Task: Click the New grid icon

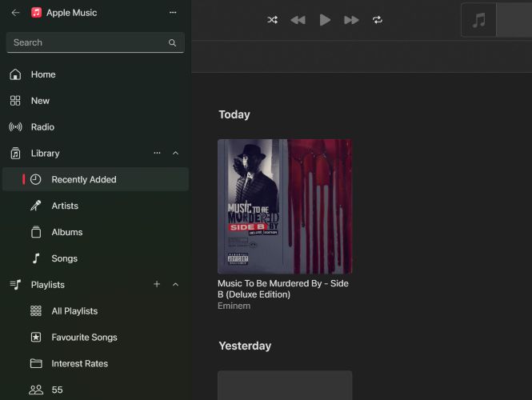Action: point(15,101)
